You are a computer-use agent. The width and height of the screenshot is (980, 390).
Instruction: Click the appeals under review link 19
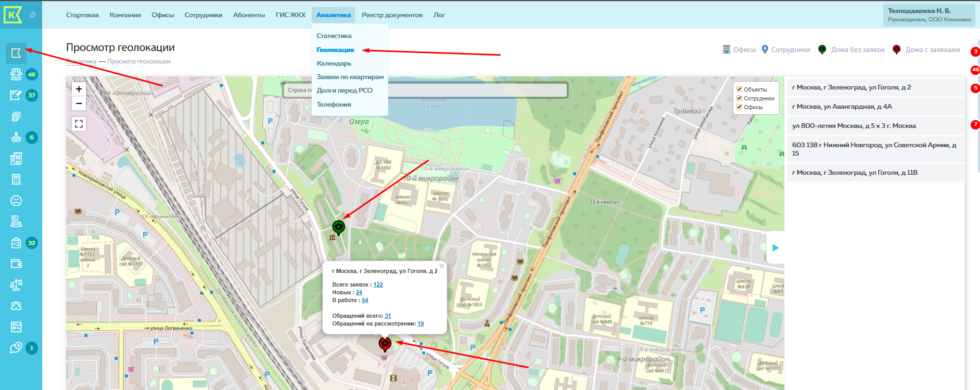pyautogui.click(x=421, y=323)
